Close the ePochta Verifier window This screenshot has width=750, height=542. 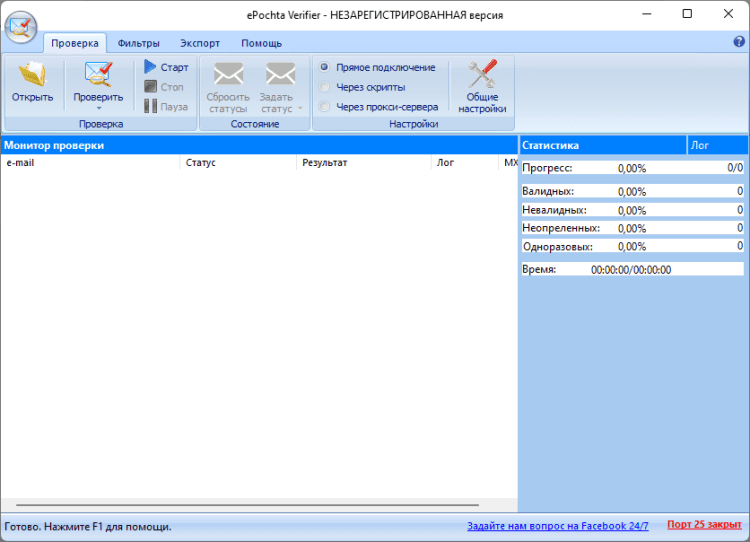point(728,14)
